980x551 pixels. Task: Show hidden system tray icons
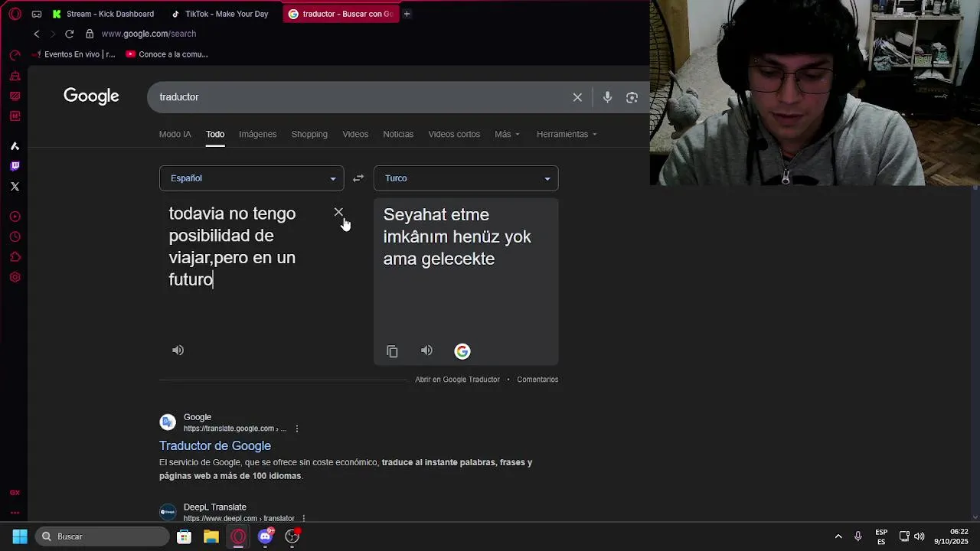838,536
